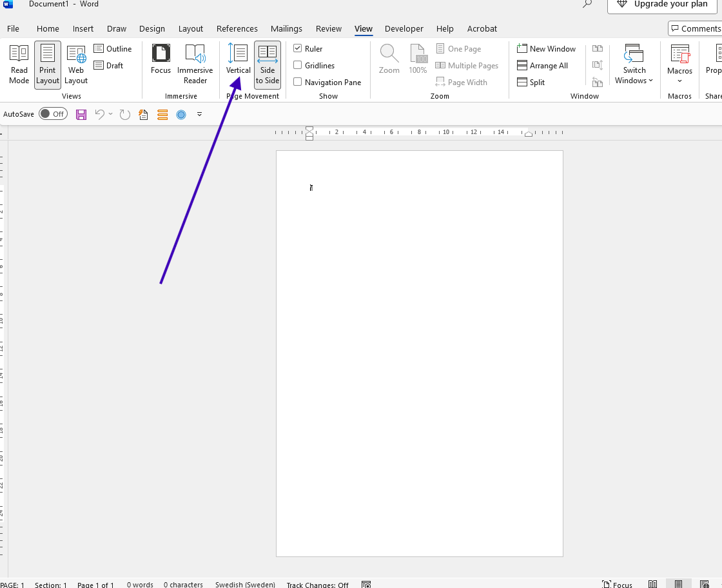The height and width of the screenshot is (588, 722).
Task: Open the Comments button
Action: (x=695, y=28)
